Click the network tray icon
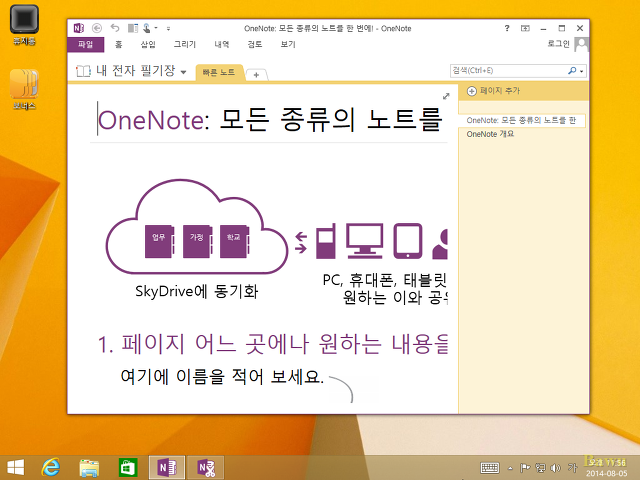Image resolution: width=640 pixels, height=480 pixels. coord(540,468)
